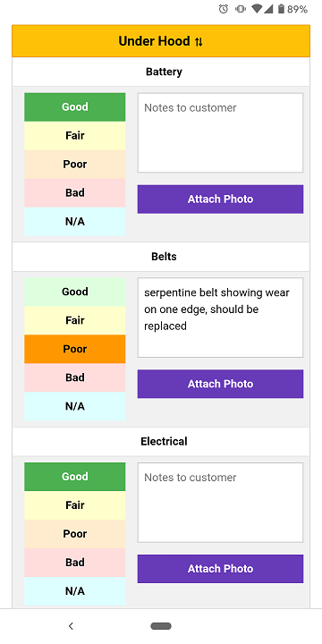Attach Photo for Electrical item
322x644 pixels.
click(x=221, y=569)
